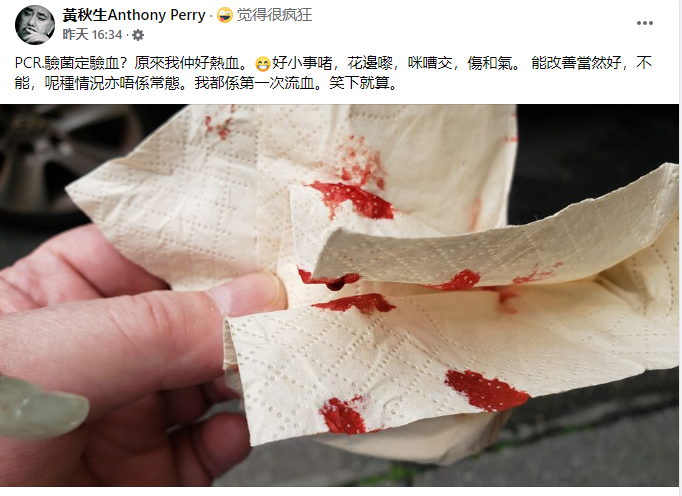The height and width of the screenshot is (496, 682).
Task: Click the crazy-face feeling emoji
Action: coord(224,15)
